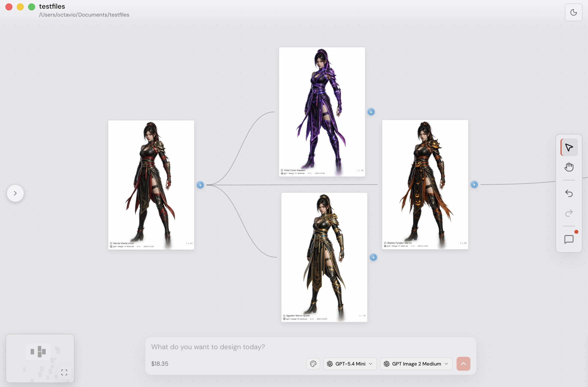Open the comments chat panel

tap(569, 239)
